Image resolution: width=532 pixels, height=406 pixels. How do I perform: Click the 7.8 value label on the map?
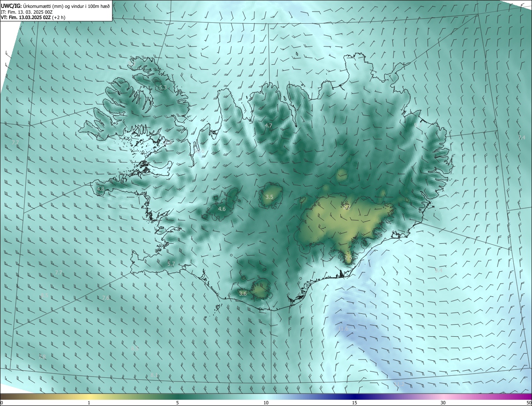pyautogui.click(x=42, y=356)
